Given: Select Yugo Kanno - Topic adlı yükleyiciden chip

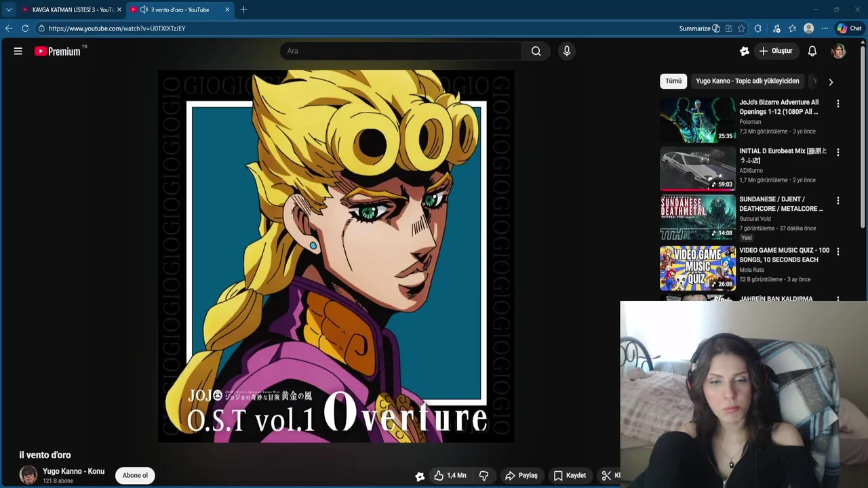Looking at the screenshot, I should (x=747, y=81).
